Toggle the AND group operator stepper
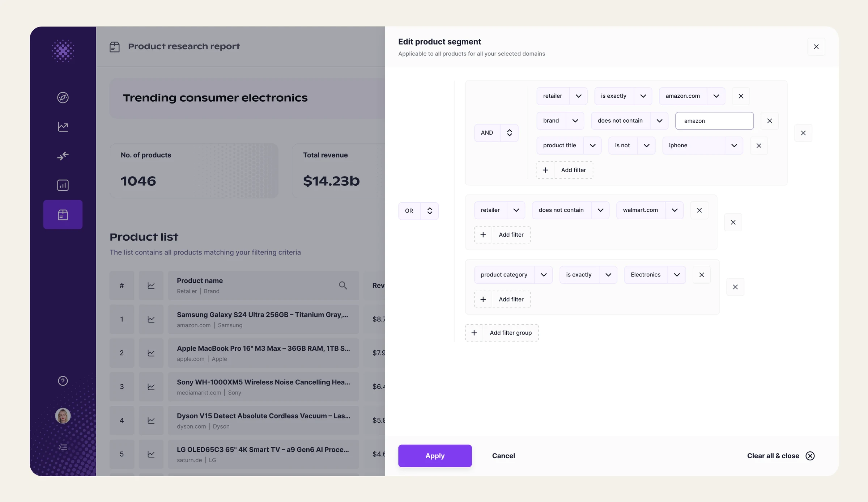The height and width of the screenshot is (502, 868). [509, 133]
